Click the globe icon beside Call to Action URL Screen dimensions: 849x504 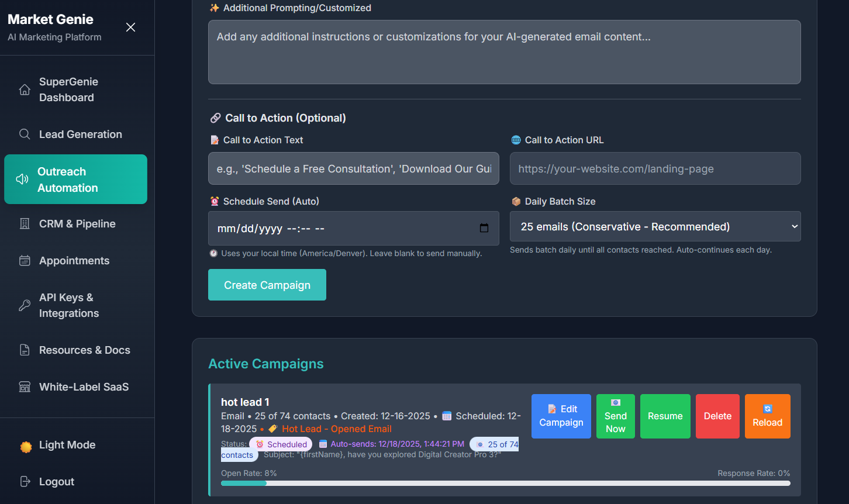click(x=515, y=140)
